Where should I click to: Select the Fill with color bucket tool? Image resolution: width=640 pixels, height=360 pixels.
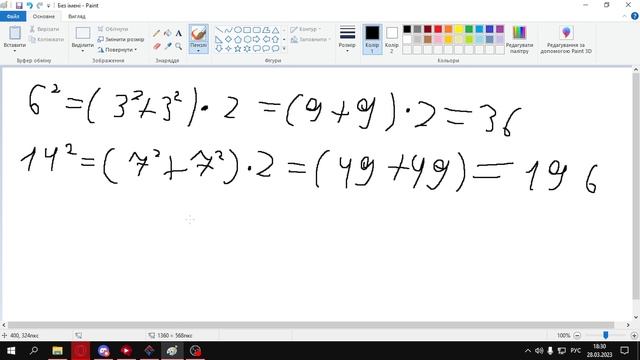coord(167,33)
